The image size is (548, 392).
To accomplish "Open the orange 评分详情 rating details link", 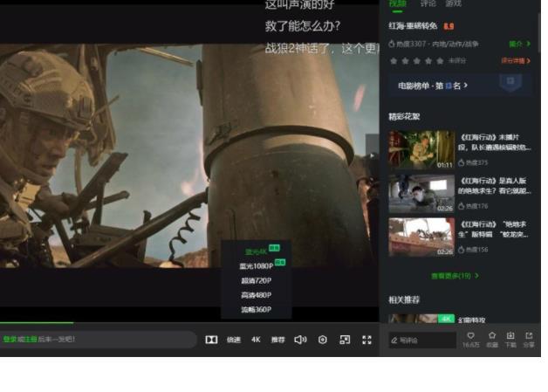I will click(516, 60).
